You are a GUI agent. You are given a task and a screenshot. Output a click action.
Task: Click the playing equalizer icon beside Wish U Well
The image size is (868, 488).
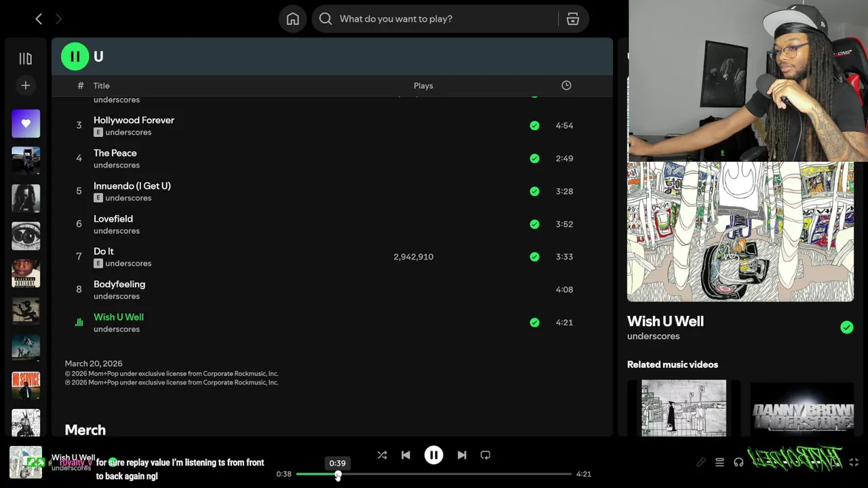[79, 323]
